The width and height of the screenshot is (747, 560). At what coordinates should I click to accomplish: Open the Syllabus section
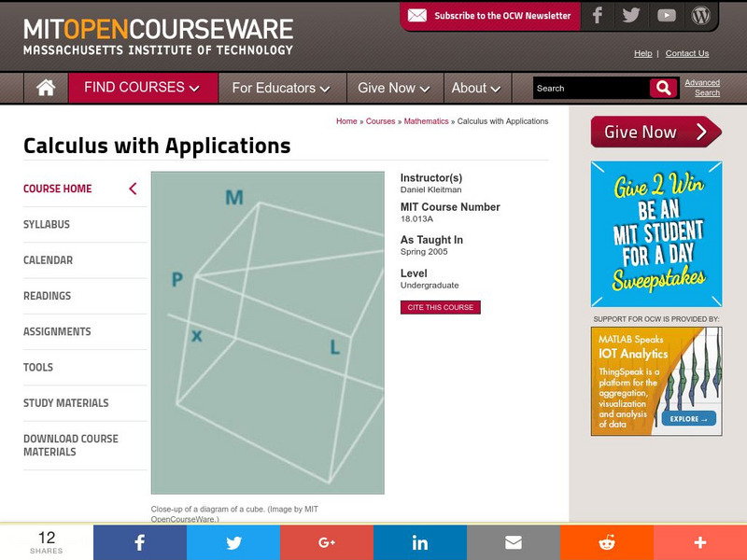(47, 224)
